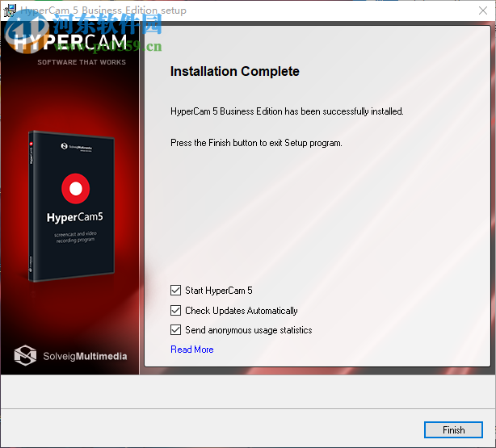Screen dimensions: 496x448
Task: Click the HyperCam5 product box image
Action: pyautogui.click(x=71, y=206)
